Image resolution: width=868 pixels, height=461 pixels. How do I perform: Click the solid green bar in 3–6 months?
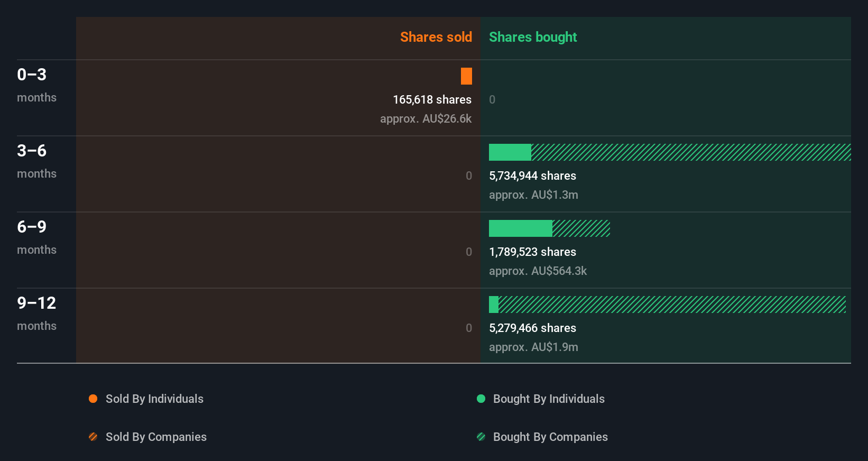(x=510, y=152)
